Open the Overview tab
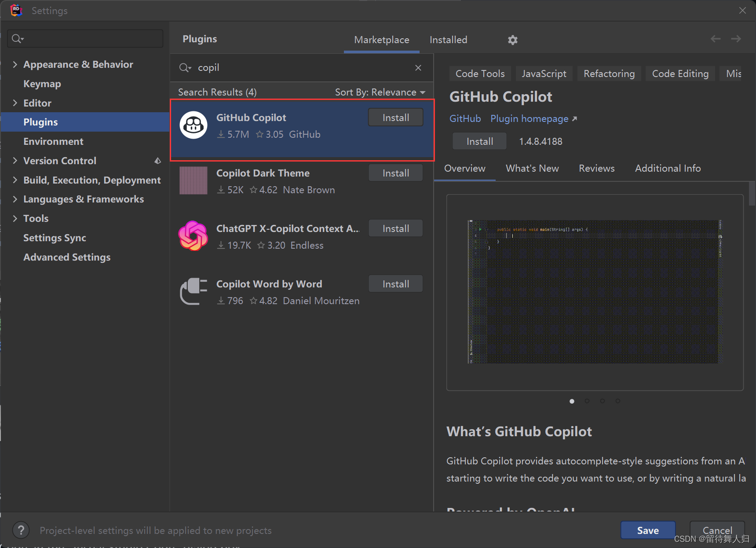This screenshot has height=548, width=756. tap(465, 169)
